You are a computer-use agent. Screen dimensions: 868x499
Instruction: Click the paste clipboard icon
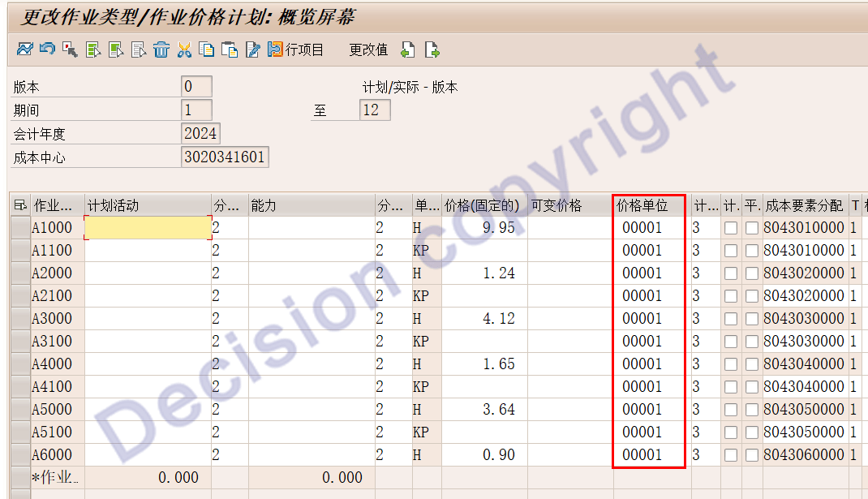230,50
